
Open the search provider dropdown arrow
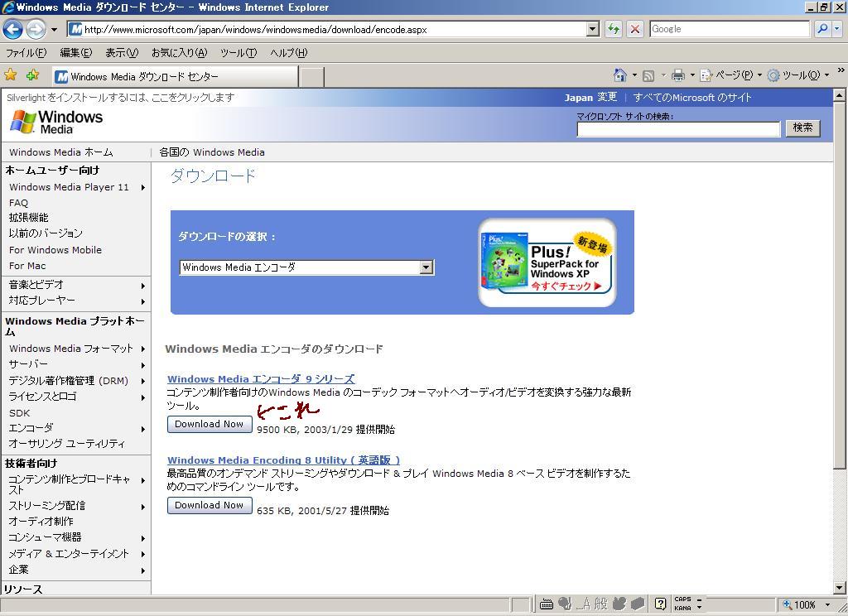pyautogui.click(x=836, y=29)
